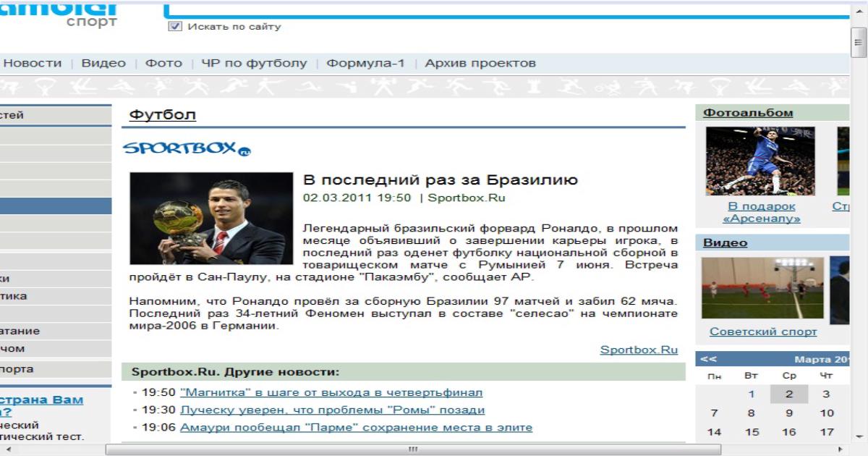Select "ЧР по футболу" in the navigation
The width and height of the screenshot is (868, 456).
(254, 63)
